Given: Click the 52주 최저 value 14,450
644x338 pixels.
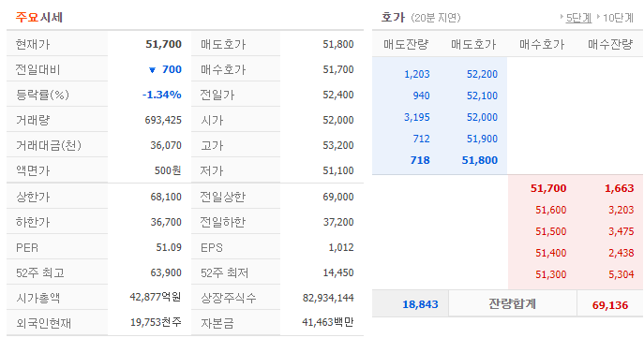Looking at the screenshot, I should pyautogui.click(x=338, y=272).
